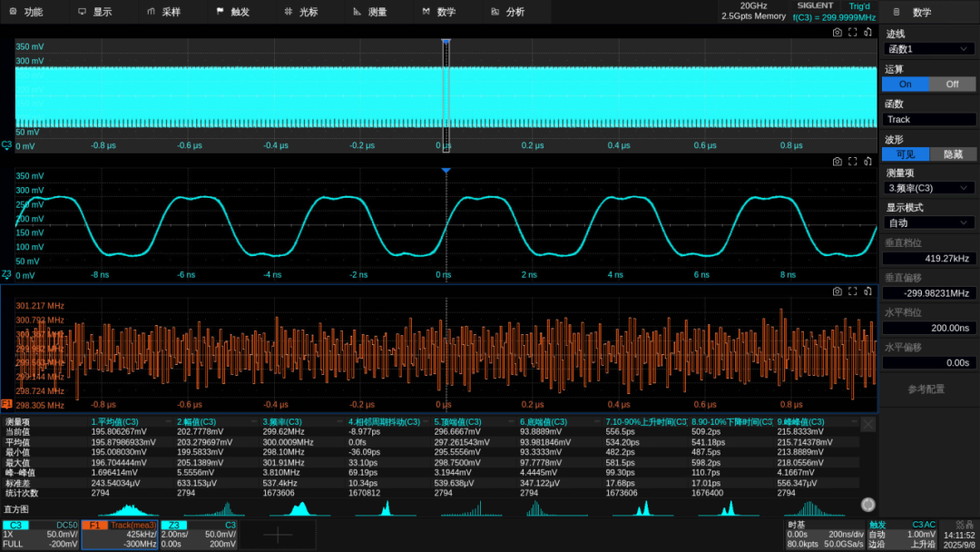Open the trace selector showing 函数1

(x=930, y=49)
